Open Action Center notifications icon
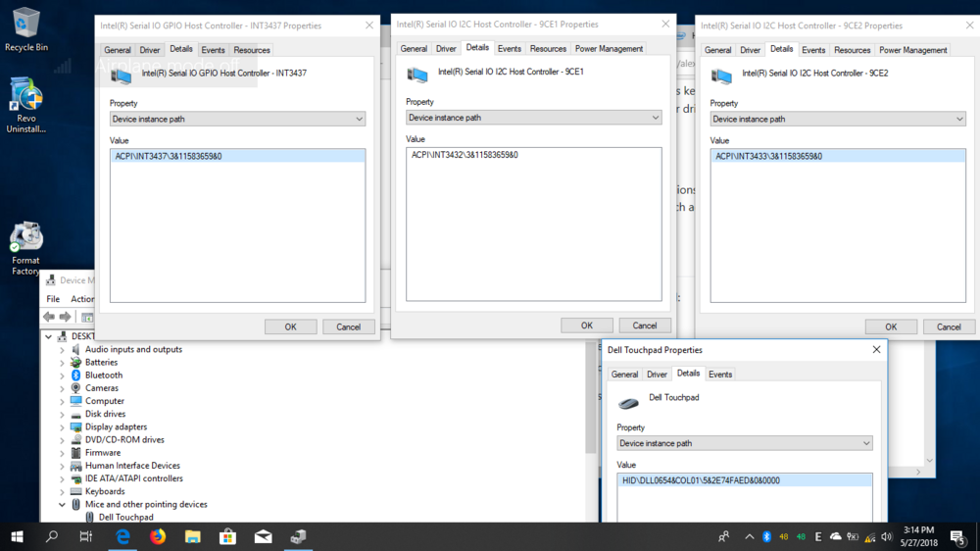980x551 pixels. 958,536
